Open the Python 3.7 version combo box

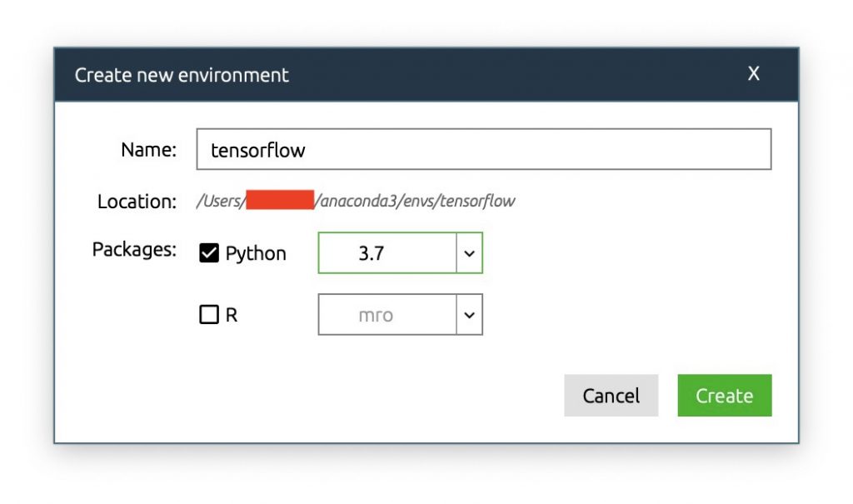pos(401,253)
